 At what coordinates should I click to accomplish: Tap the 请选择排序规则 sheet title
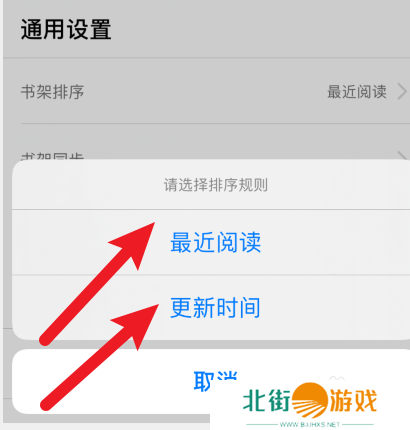pos(215,185)
